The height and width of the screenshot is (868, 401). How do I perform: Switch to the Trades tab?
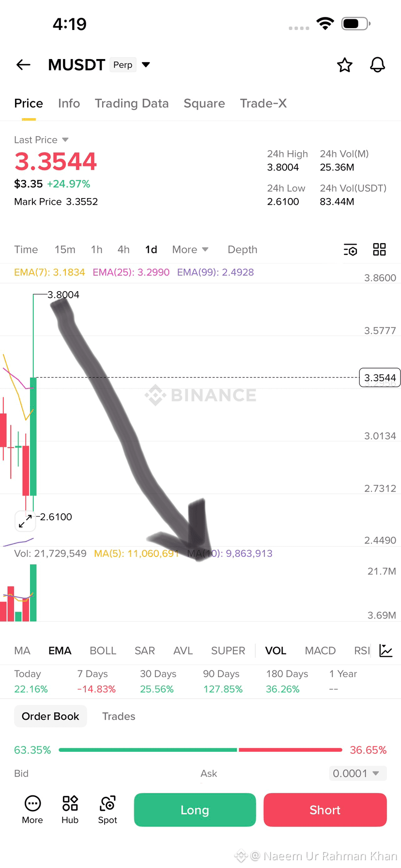pos(119,716)
